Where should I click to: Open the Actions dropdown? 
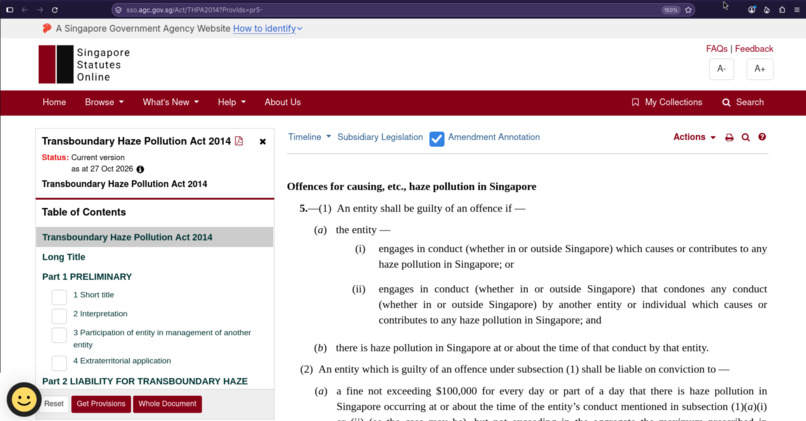point(694,137)
